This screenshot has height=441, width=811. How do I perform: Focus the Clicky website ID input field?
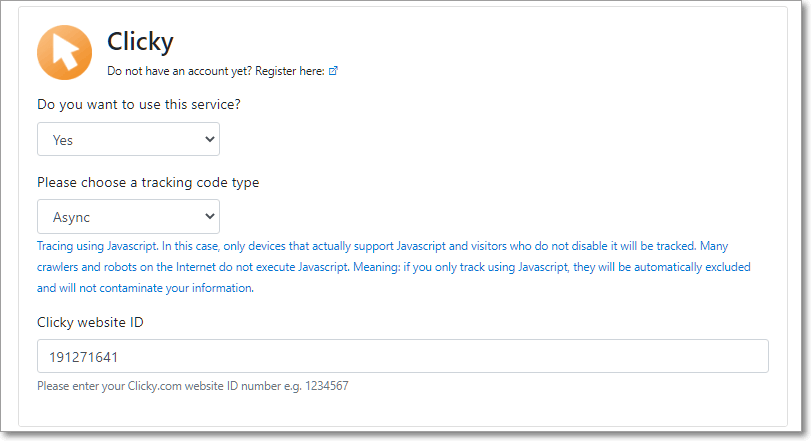tap(402, 357)
